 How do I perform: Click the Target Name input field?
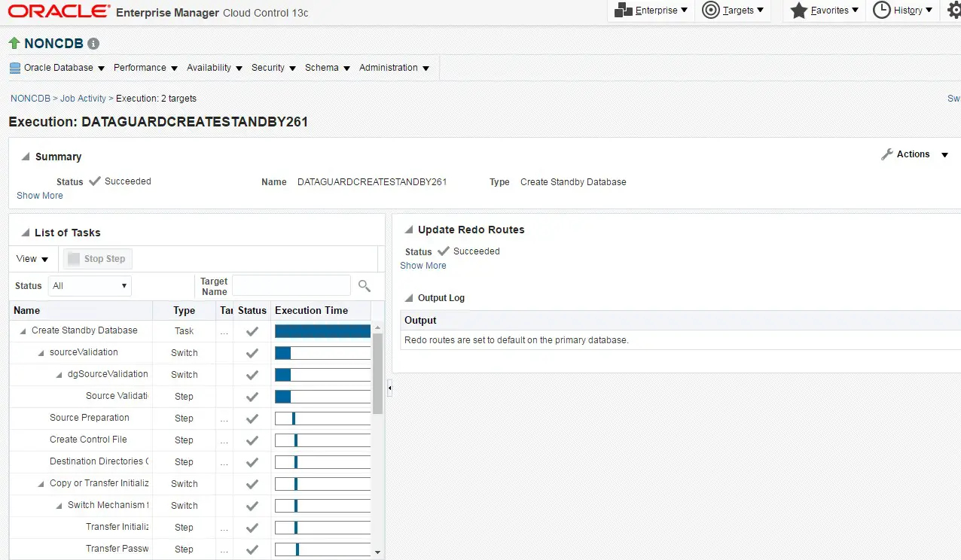pyautogui.click(x=291, y=285)
